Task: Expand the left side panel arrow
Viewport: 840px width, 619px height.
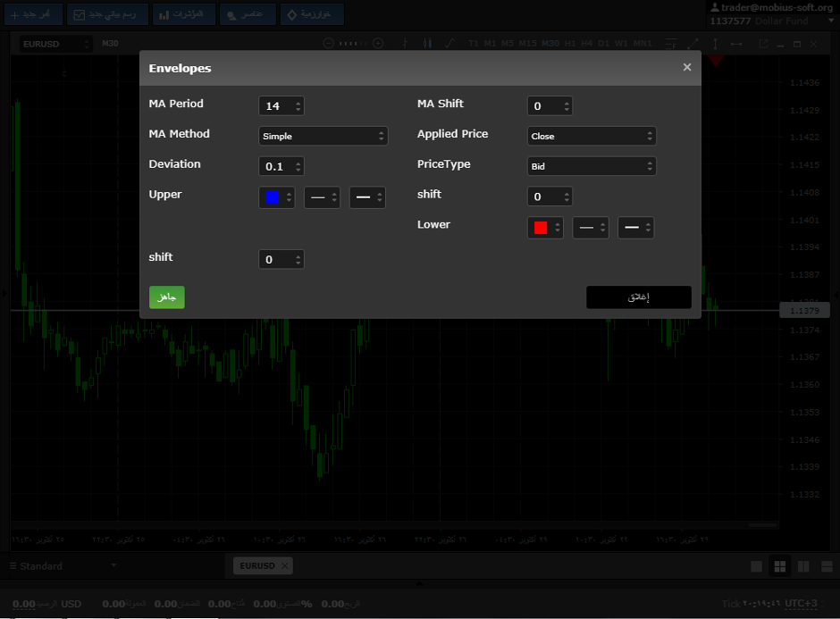Action: tap(4, 294)
